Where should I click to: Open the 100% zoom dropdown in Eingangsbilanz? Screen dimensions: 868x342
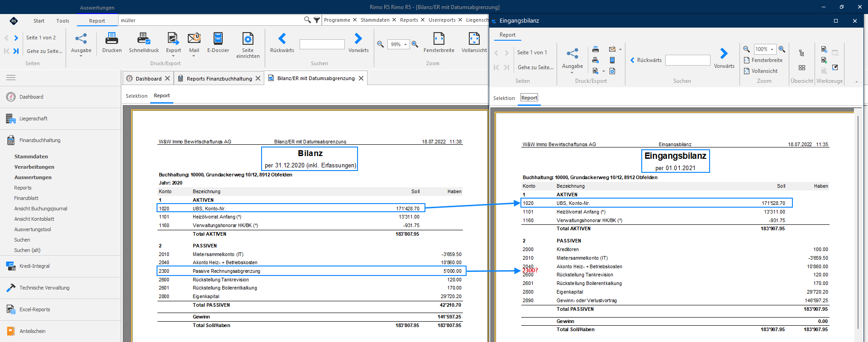pos(772,49)
